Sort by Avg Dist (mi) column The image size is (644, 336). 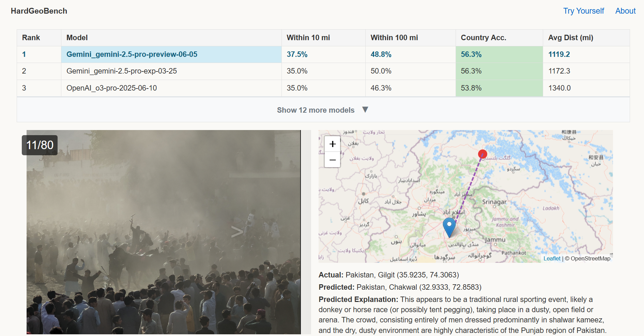pos(570,38)
